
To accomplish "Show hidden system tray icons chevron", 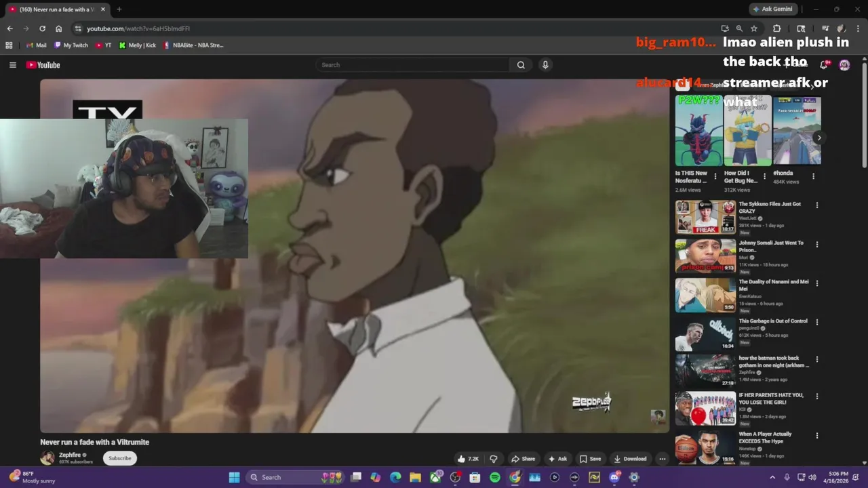I will [772, 477].
